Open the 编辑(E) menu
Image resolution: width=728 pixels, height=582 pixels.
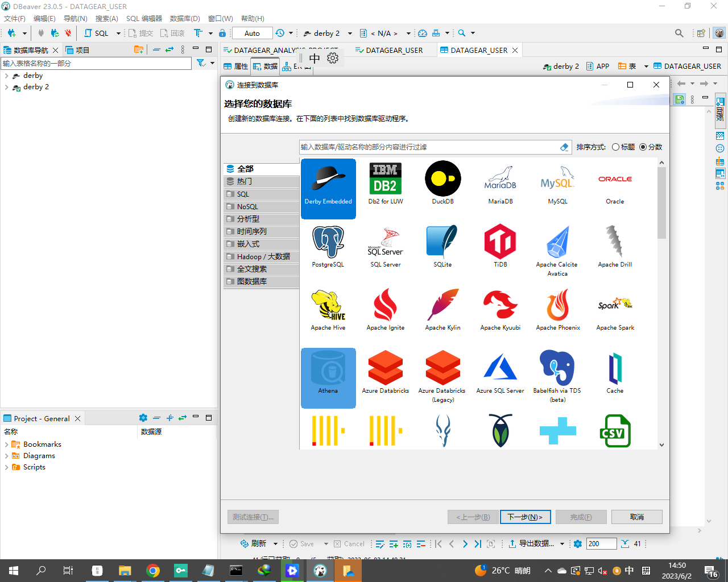click(44, 19)
